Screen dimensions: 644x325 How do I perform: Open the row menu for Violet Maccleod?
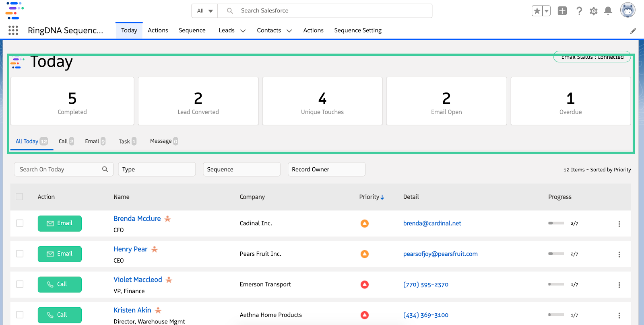tap(619, 285)
